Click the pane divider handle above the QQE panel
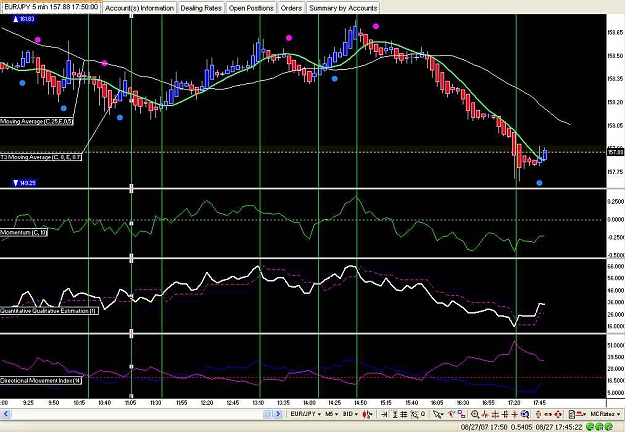This screenshot has width=625, height=432. tap(131, 258)
